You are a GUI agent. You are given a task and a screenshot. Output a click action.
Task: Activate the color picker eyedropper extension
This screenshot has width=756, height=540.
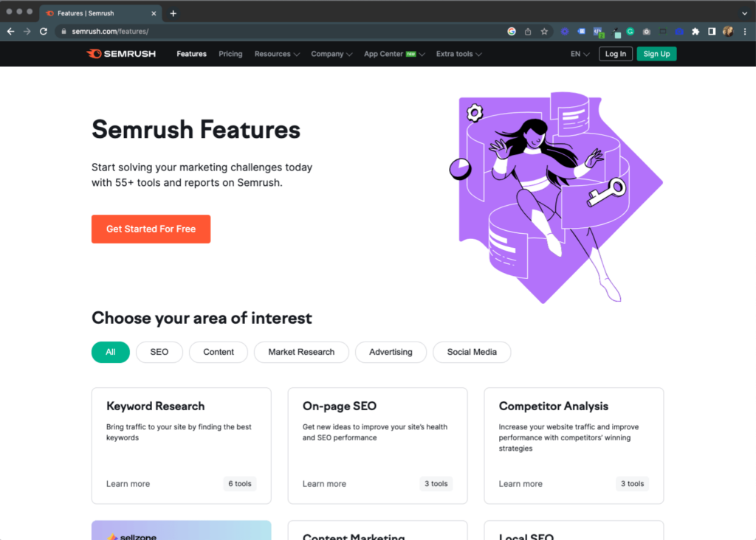[x=616, y=32]
